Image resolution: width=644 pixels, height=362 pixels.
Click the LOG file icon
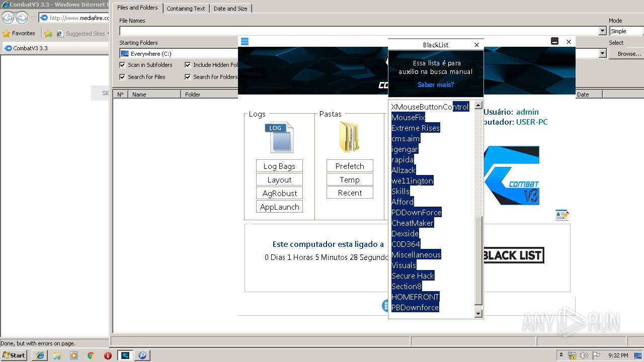pos(279,137)
